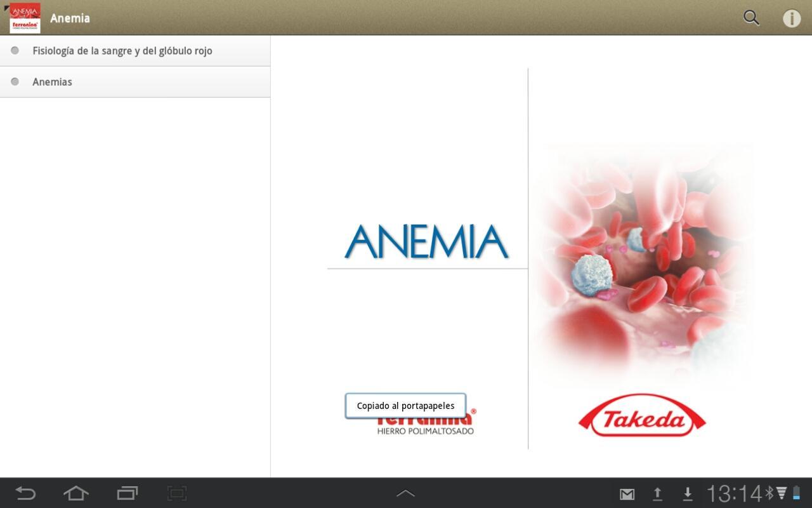Image resolution: width=812 pixels, height=508 pixels.
Task: Open search in the Anemia app
Action: pyautogui.click(x=750, y=18)
